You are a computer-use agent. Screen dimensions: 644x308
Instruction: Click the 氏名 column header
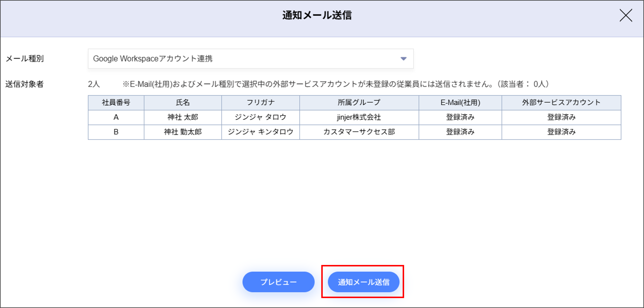182,102
